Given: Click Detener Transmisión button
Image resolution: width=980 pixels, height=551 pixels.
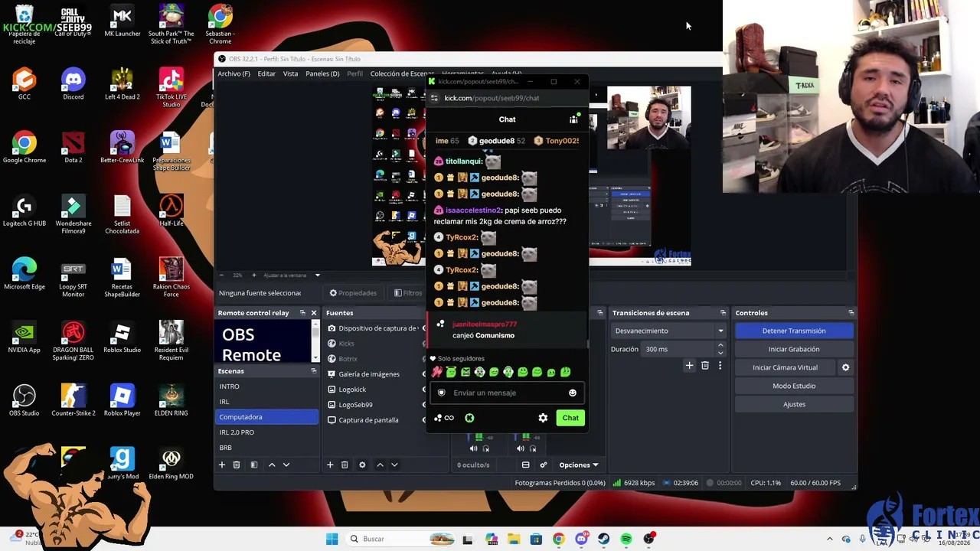Looking at the screenshot, I should click(794, 331).
